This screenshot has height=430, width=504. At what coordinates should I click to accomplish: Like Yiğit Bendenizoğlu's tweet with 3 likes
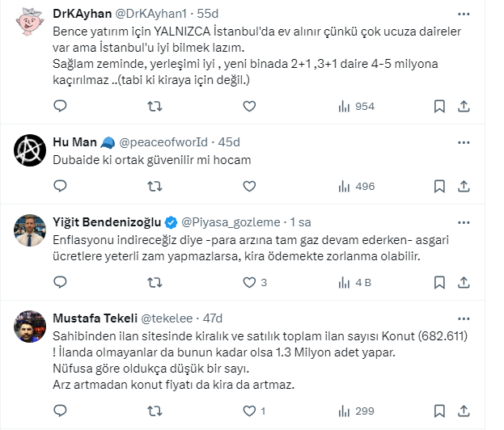point(249,282)
